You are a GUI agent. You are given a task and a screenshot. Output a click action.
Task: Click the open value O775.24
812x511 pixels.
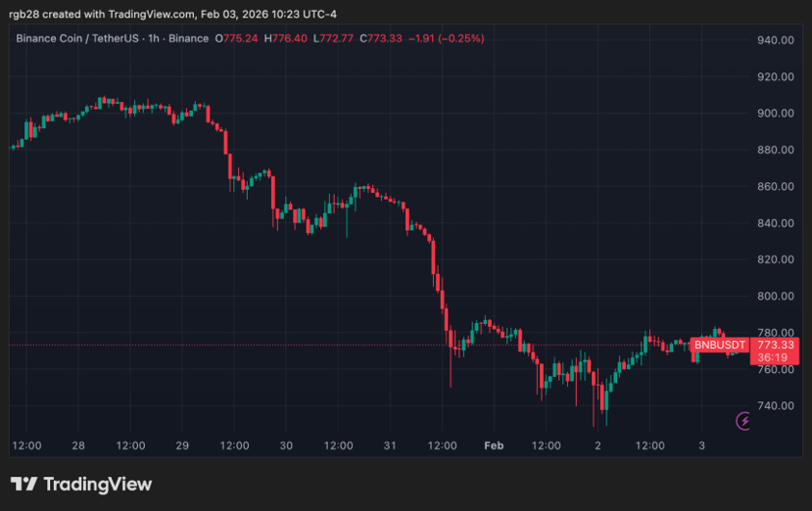tap(236, 38)
